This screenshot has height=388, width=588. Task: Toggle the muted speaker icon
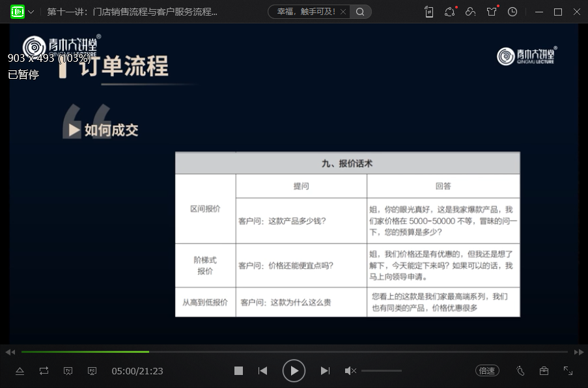point(350,370)
